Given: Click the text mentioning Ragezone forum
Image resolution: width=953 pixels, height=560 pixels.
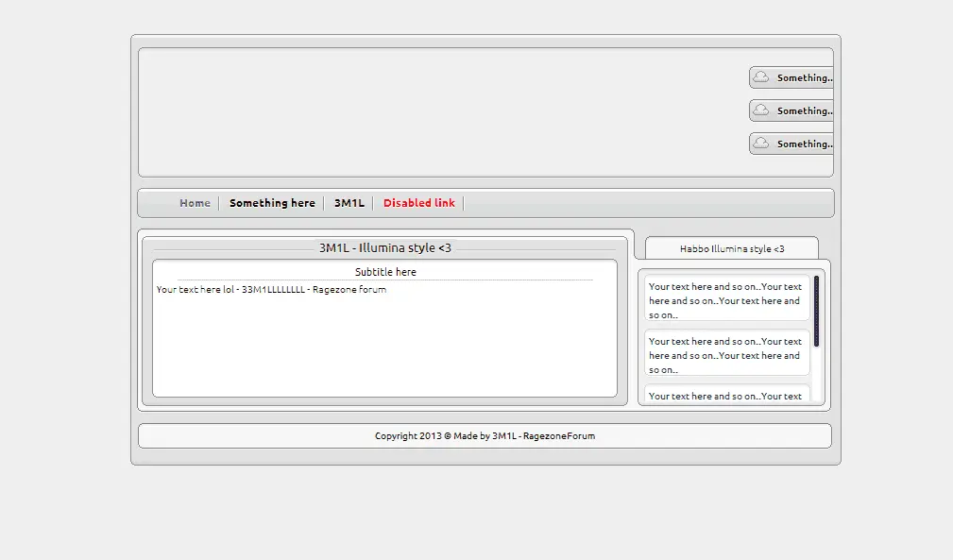Looking at the screenshot, I should pyautogui.click(x=271, y=290).
